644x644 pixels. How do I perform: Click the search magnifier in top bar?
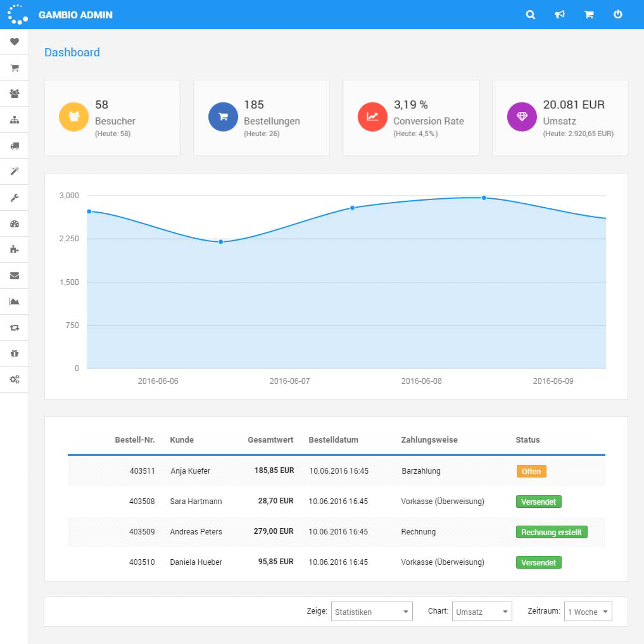point(531,15)
